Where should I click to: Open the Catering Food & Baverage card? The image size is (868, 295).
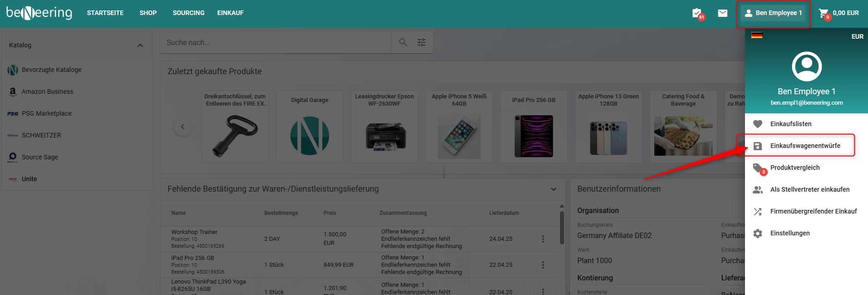pyautogui.click(x=683, y=127)
